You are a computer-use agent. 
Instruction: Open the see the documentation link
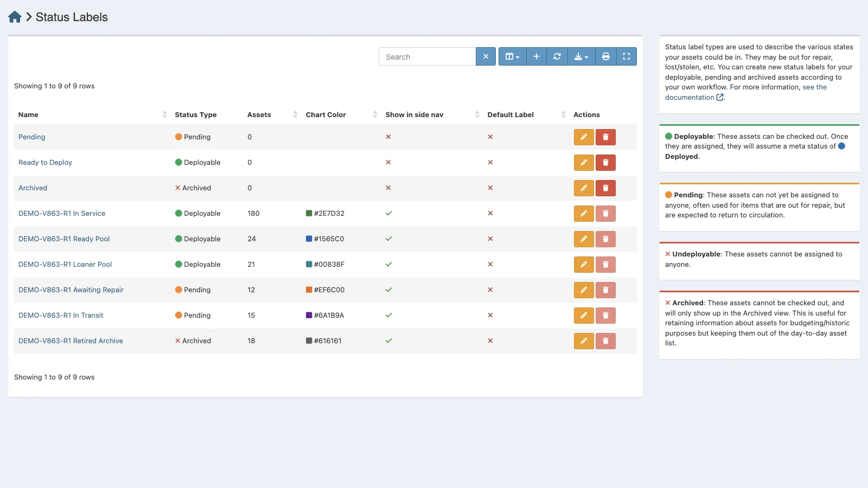pyautogui.click(x=694, y=97)
